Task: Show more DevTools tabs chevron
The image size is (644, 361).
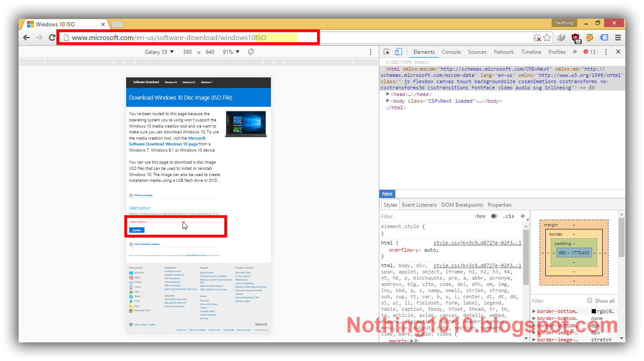Action: tap(575, 52)
